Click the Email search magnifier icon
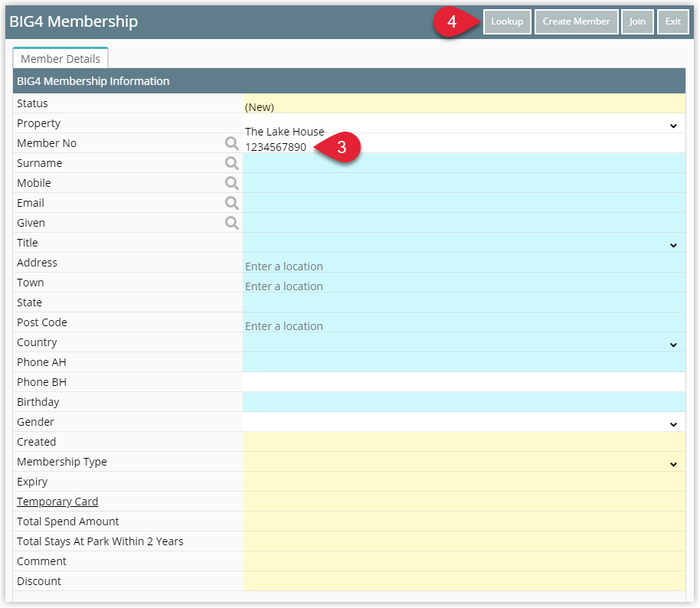Viewport: 700px width, 608px height. (x=231, y=203)
